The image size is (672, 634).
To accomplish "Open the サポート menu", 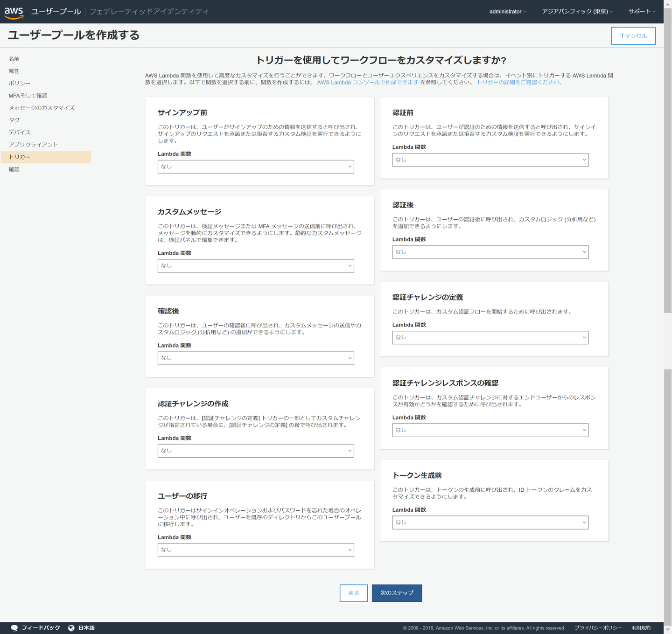I will coord(642,12).
